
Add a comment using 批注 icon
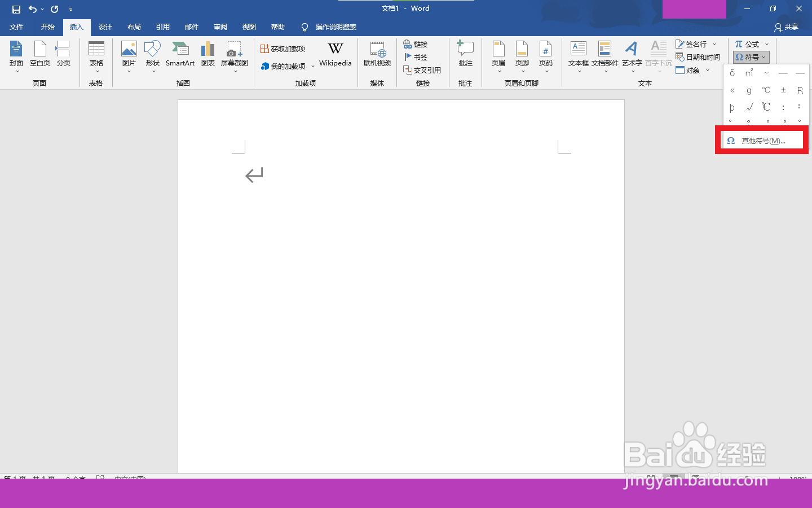point(465,54)
